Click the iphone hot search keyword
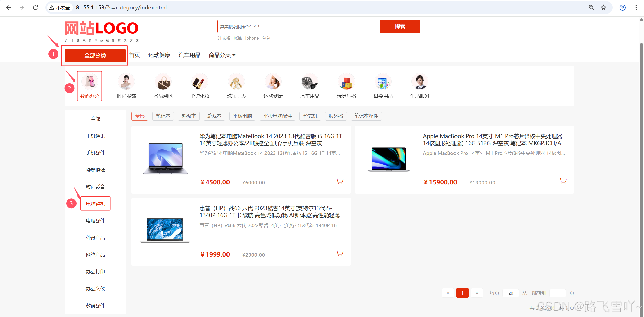The height and width of the screenshot is (317, 644). tap(252, 38)
